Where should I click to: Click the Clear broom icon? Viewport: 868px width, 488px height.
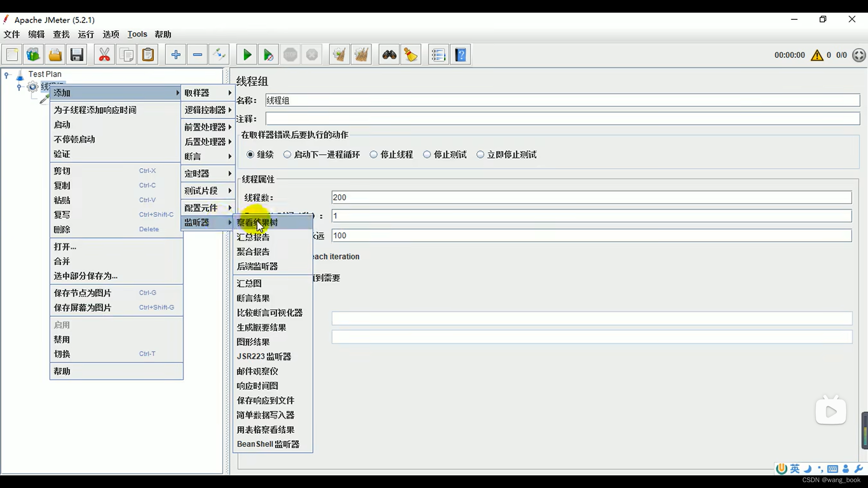click(340, 55)
